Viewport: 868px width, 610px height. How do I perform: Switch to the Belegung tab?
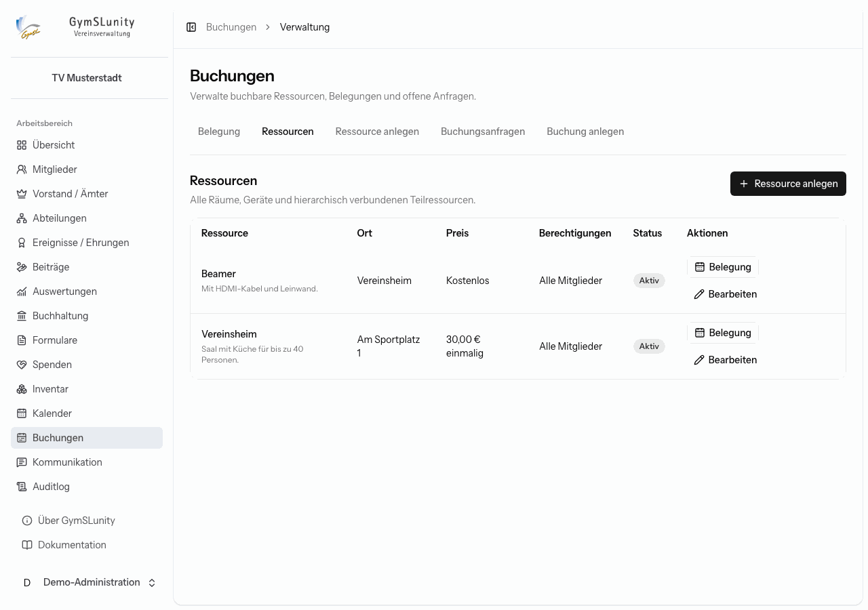(219, 131)
